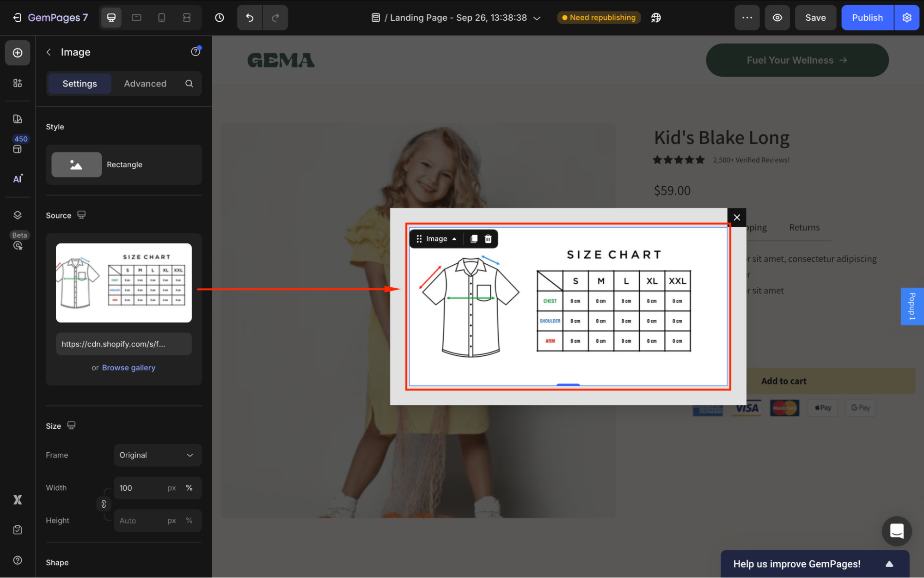Screen dimensions: 924x578
Task: Open the layers sidebar icon
Action: [x=18, y=215]
